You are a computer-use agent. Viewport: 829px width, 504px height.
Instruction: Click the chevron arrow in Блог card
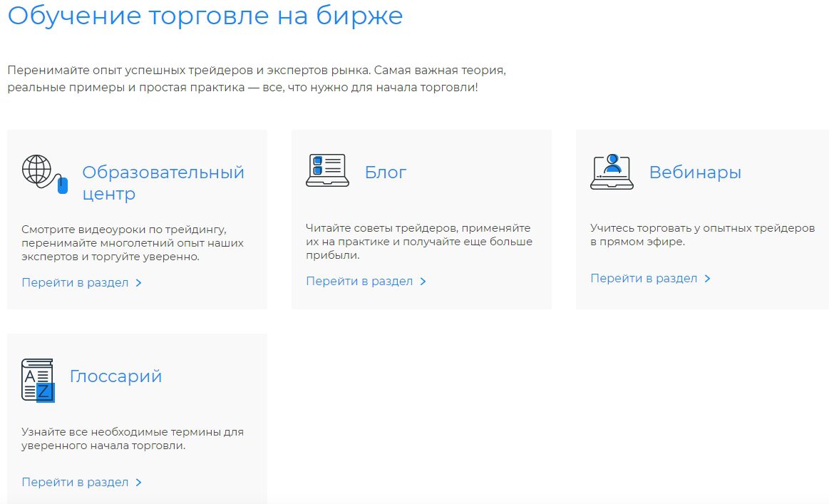[x=423, y=281]
